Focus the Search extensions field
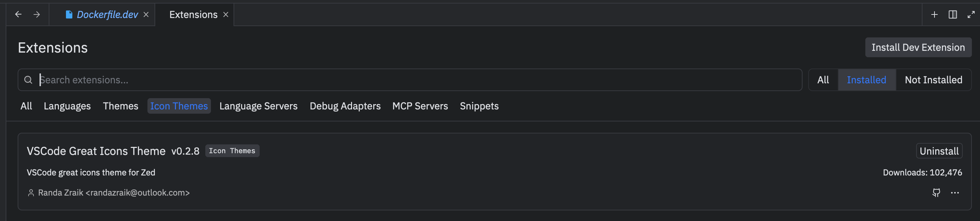Viewport: 980px width, 221px height. (410, 80)
